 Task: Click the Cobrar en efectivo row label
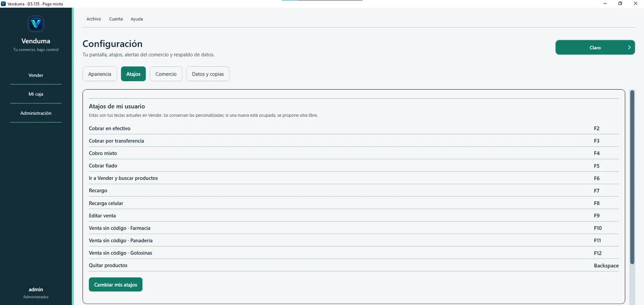click(x=110, y=128)
